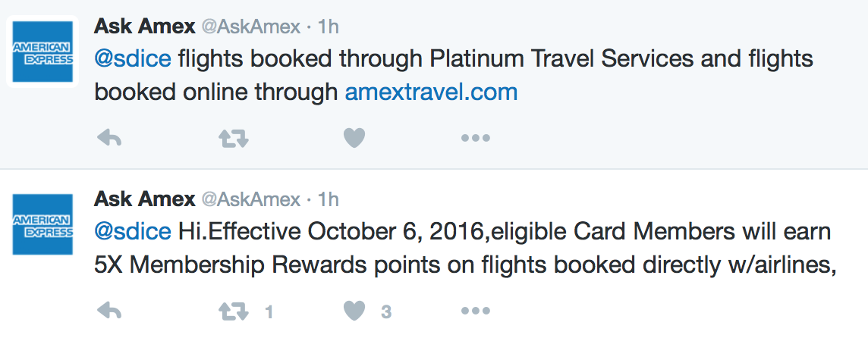The height and width of the screenshot is (338, 868).
Task: Retweet the Platinum Travel Services tweet
Action: [x=234, y=138]
